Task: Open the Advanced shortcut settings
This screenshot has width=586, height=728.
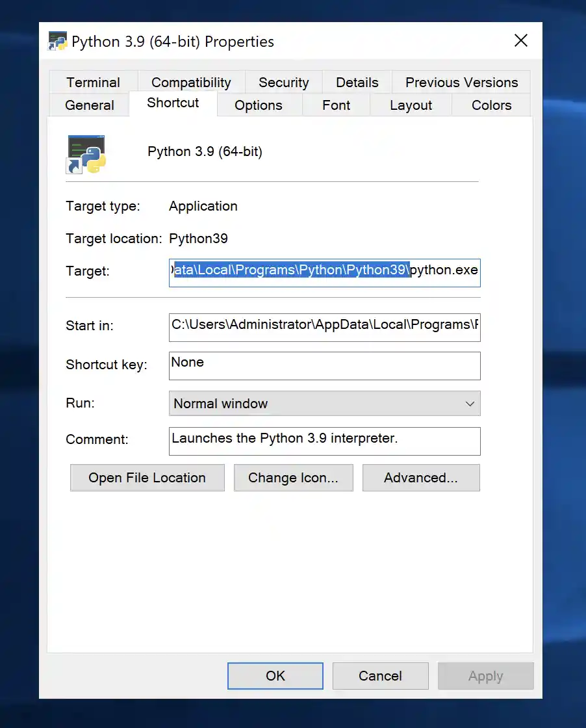Action: pyautogui.click(x=421, y=478)
